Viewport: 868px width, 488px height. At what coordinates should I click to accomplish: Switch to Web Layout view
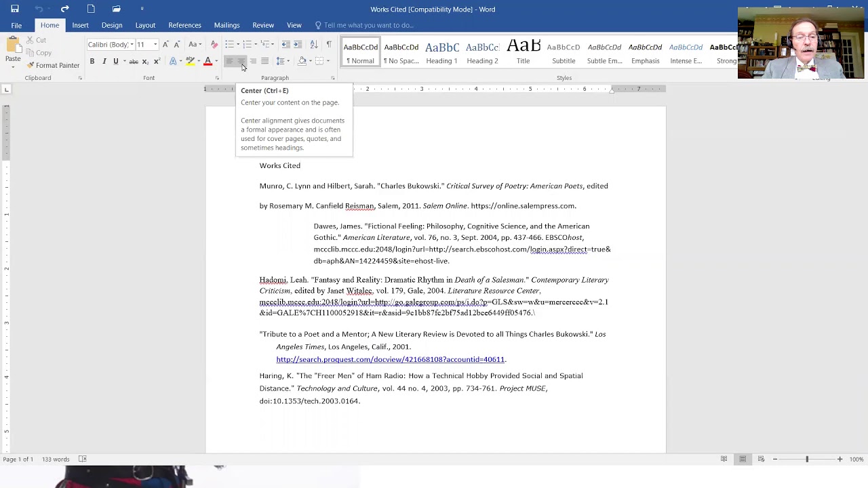[x=761, y=459]
